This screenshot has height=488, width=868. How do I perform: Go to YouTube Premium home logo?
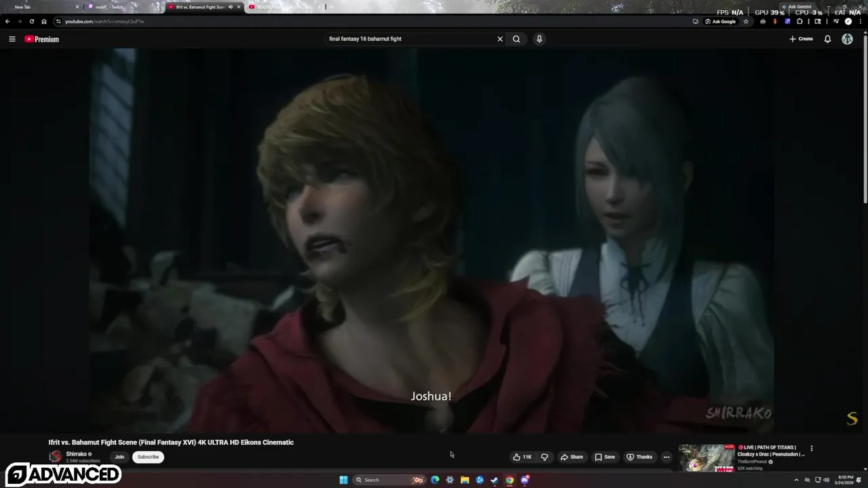point(42,39)
